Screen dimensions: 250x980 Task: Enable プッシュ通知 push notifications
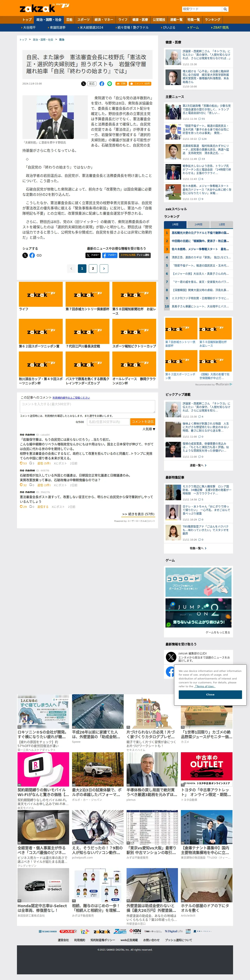(135, 255)
